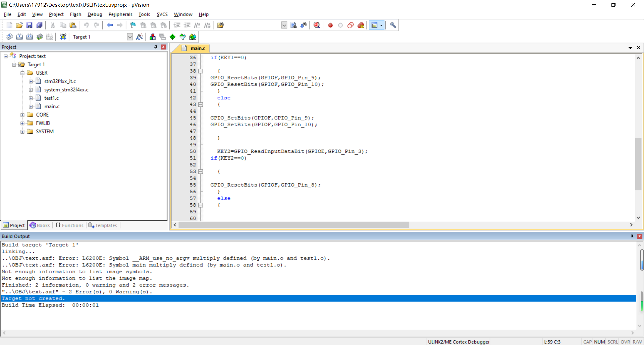644x345 pixels.
Task: Create a new file from the toolbar
Action: point(9,25)
